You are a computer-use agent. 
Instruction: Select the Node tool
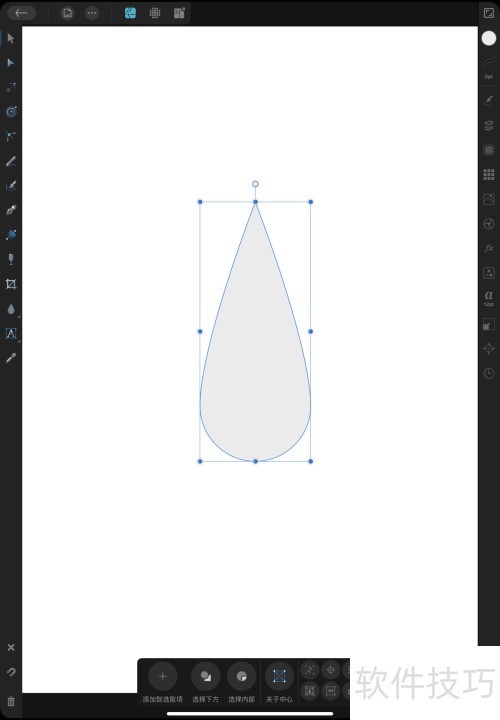point(11,63)
